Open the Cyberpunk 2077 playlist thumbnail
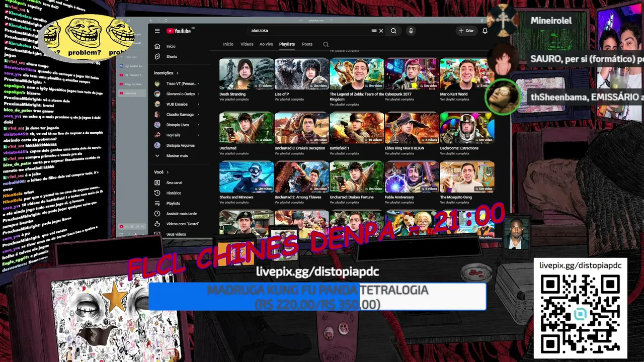This screenshot has width=644, height=362. pos(412,74)
